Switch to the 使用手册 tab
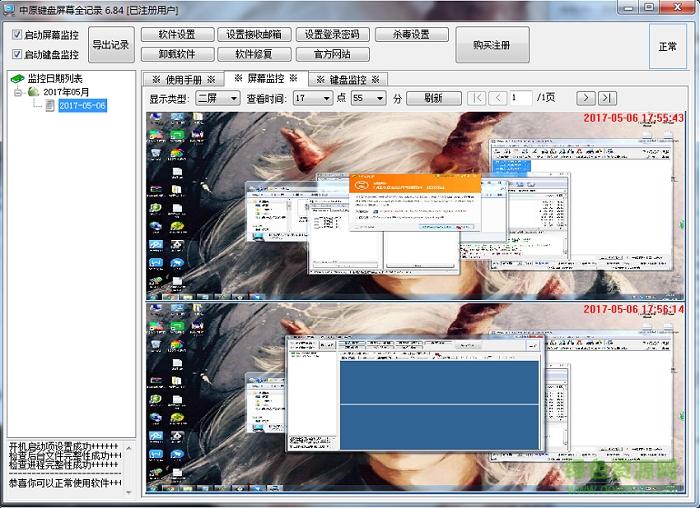 [183, 79]
